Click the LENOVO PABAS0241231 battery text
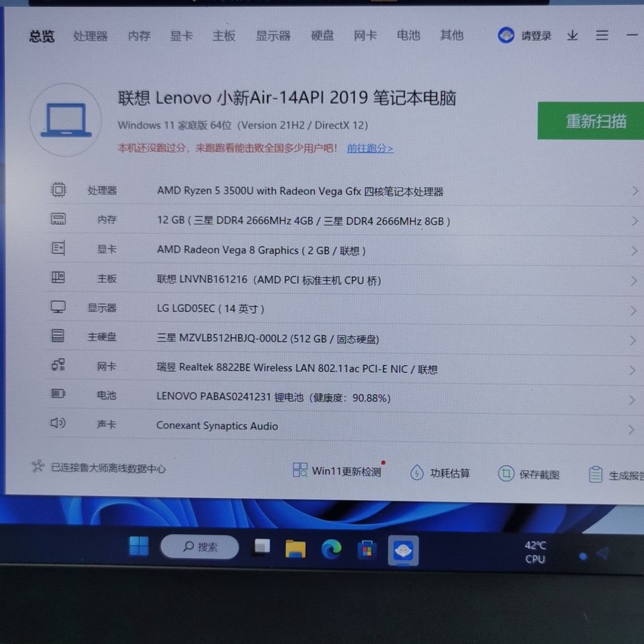This screenshot has width=644, height=644. [273, 397]
